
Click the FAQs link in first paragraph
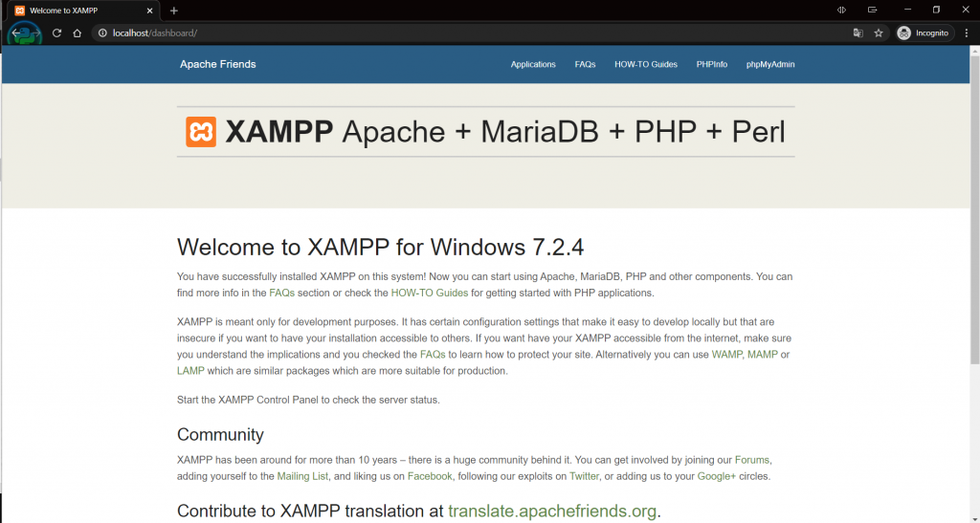(x=282, y=293)
